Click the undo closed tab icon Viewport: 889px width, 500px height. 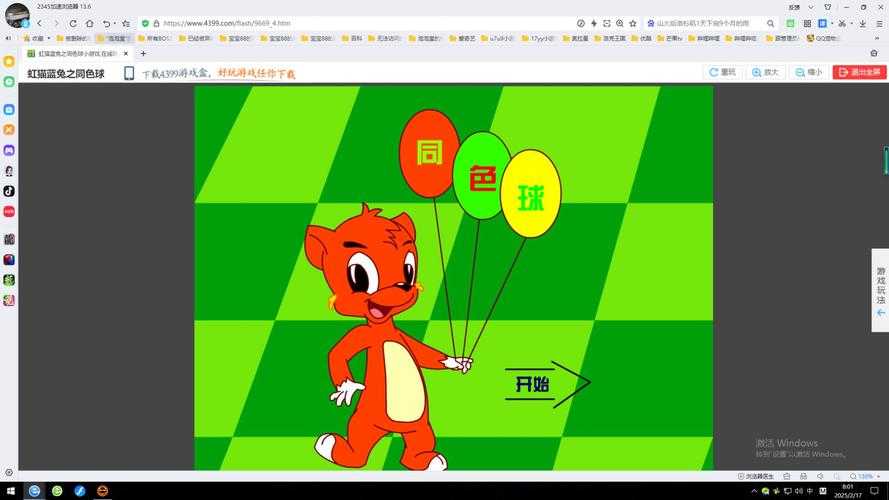pyautogui.click(x=107, y=23)
